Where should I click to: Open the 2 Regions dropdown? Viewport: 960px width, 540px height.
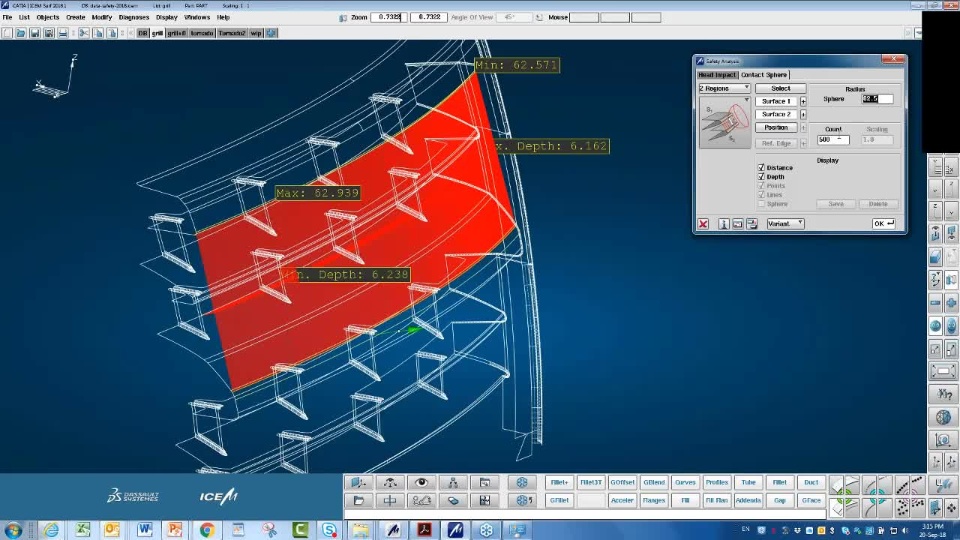click(724, 88)
